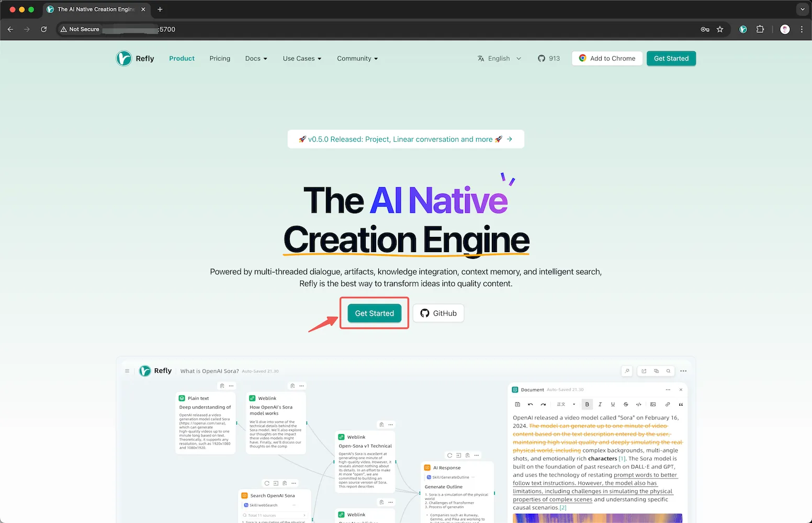Bookmark this page with the star icon

pyautogui.click(x=720, y=29)
